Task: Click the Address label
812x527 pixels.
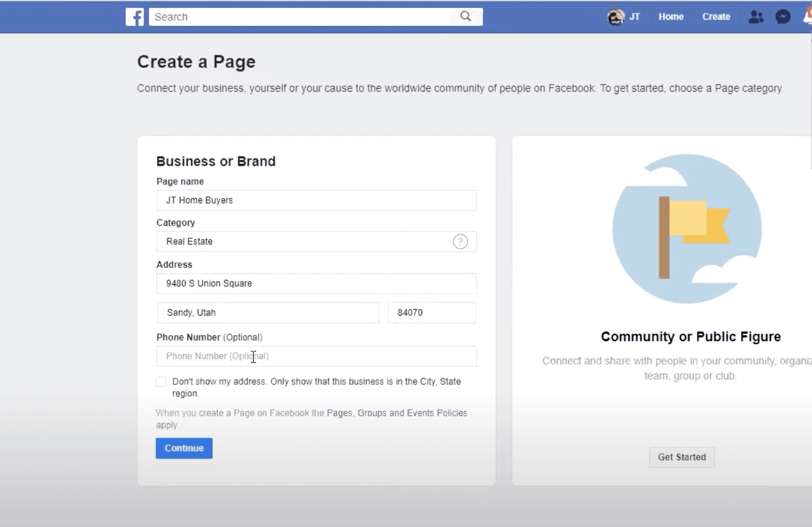Action: pos(174,265)
